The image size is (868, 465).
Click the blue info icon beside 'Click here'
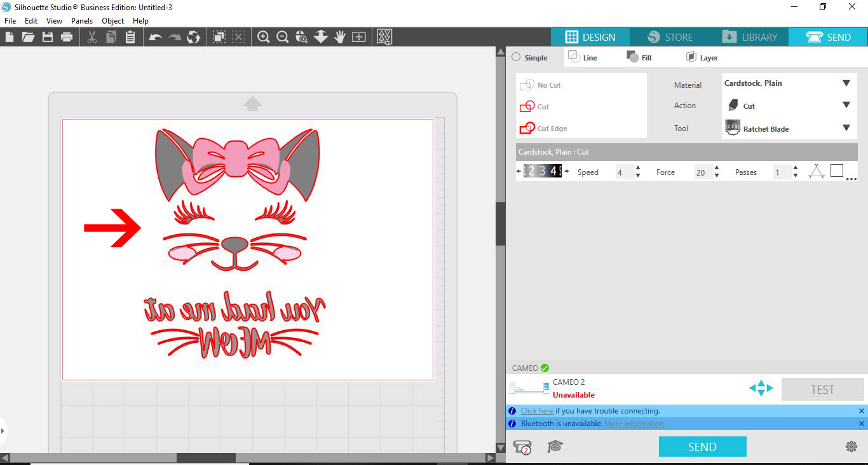tap(512, 411)
